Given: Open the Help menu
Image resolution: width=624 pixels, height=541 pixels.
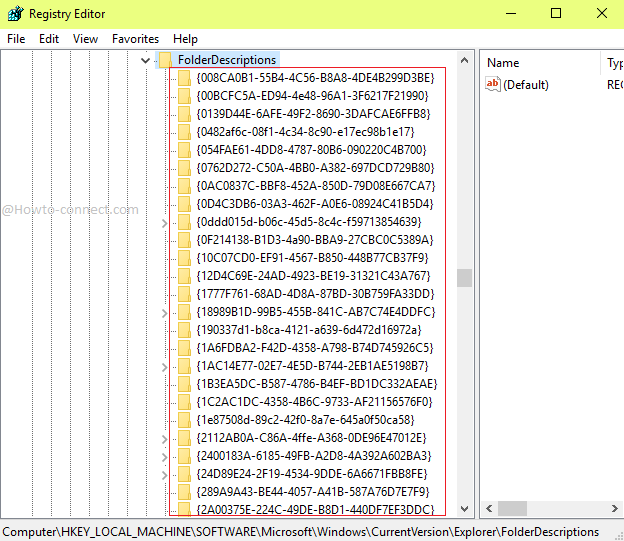Looking at the screenshot, I should pos(185,39).
